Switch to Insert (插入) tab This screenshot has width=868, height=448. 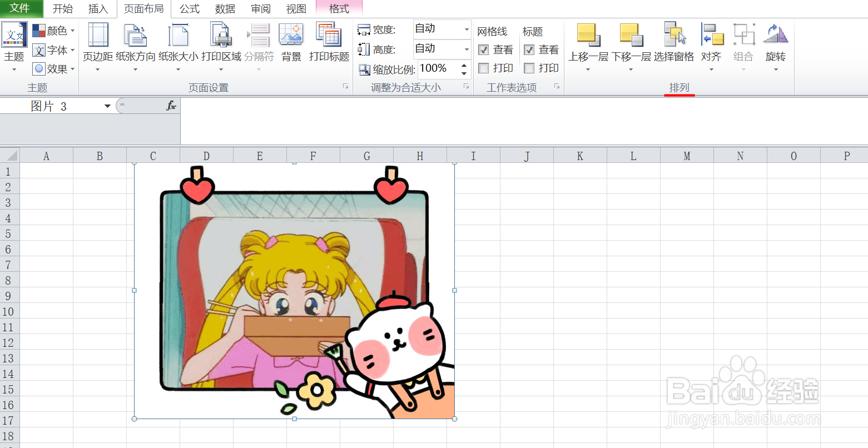pyautogui.click(x=98, y=9)
